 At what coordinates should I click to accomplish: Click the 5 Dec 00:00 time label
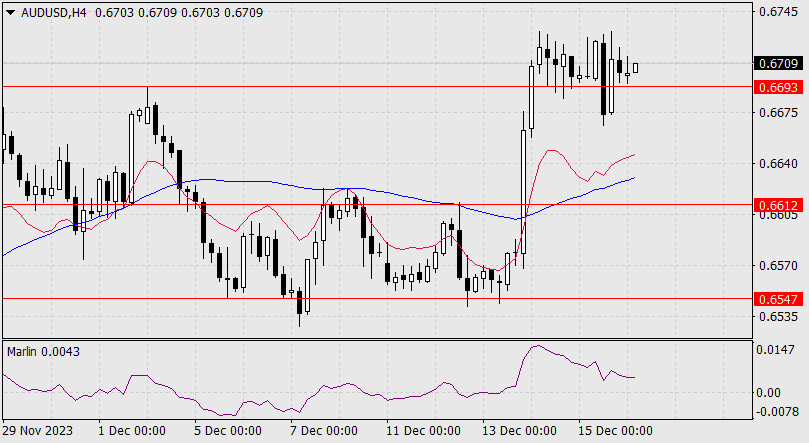[228, 431]
